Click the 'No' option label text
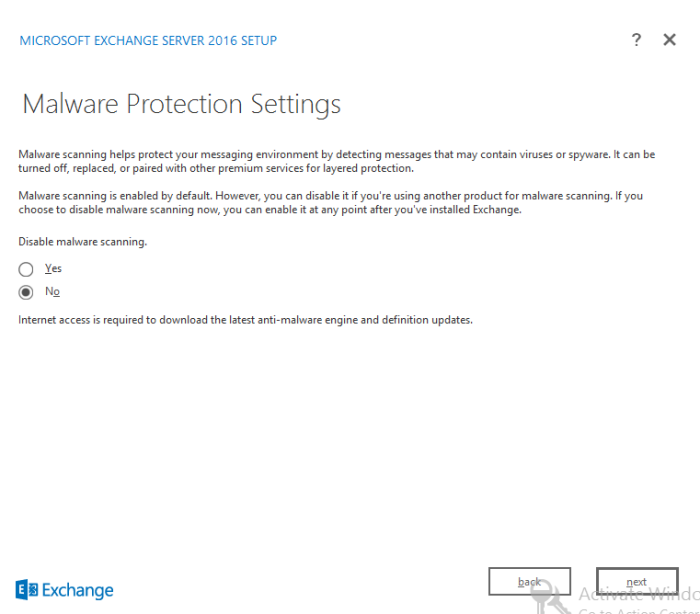The image size is (700, 614). (52, 292)
